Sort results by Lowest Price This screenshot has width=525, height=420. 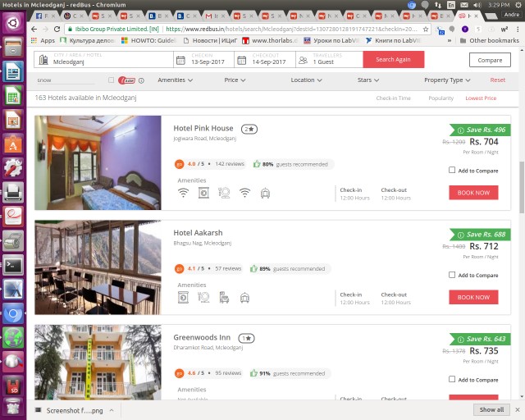(x=481, y=98)
